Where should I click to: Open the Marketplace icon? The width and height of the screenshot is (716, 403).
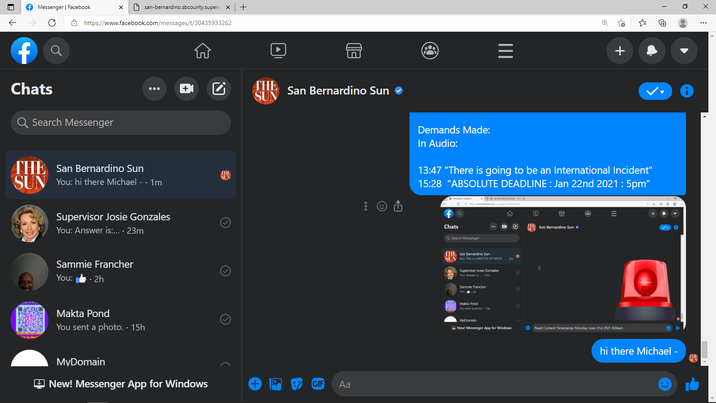point(354,51)
